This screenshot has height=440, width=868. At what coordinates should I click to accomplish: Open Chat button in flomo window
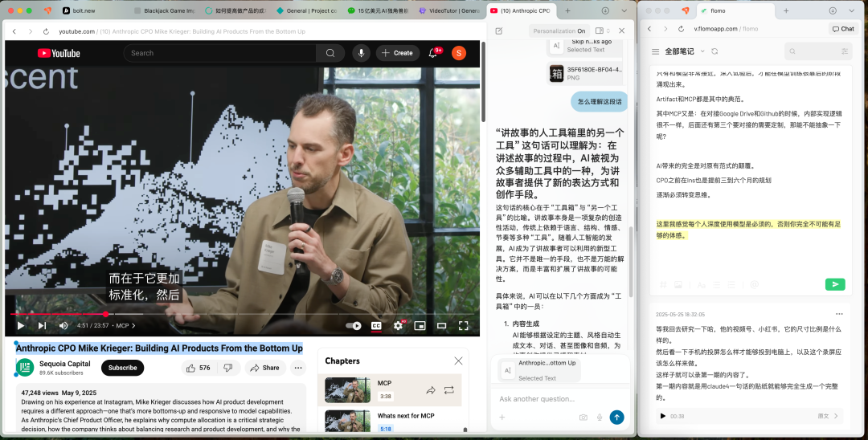[x=843, y=29]
